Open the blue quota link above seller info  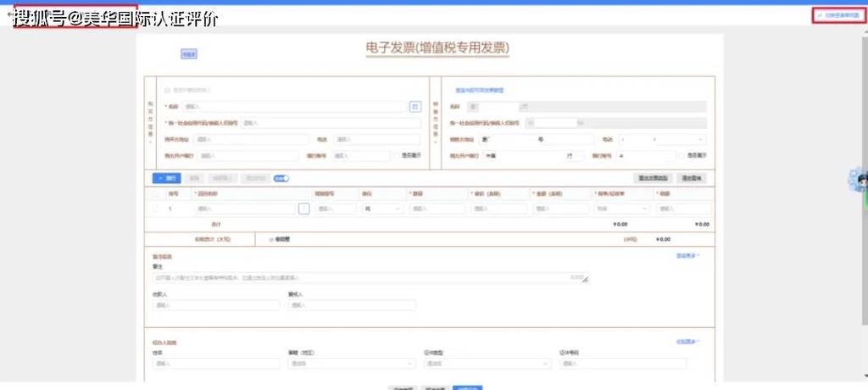pyautogui.click(x=479, y=90)
